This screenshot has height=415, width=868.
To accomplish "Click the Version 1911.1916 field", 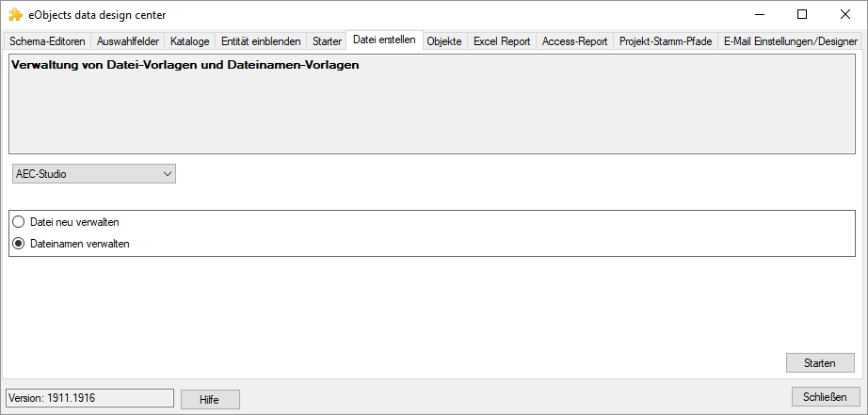I will 89,398.
